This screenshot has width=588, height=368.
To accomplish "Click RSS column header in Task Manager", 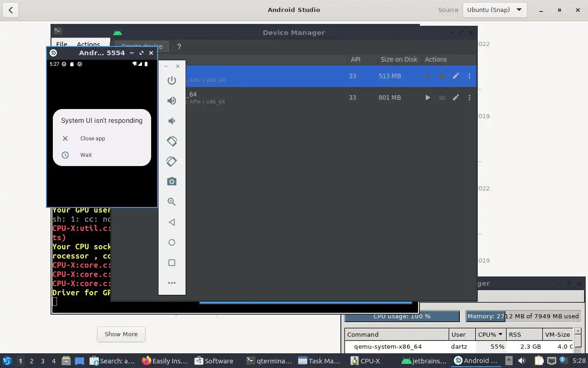I will [x=524, y=334].
